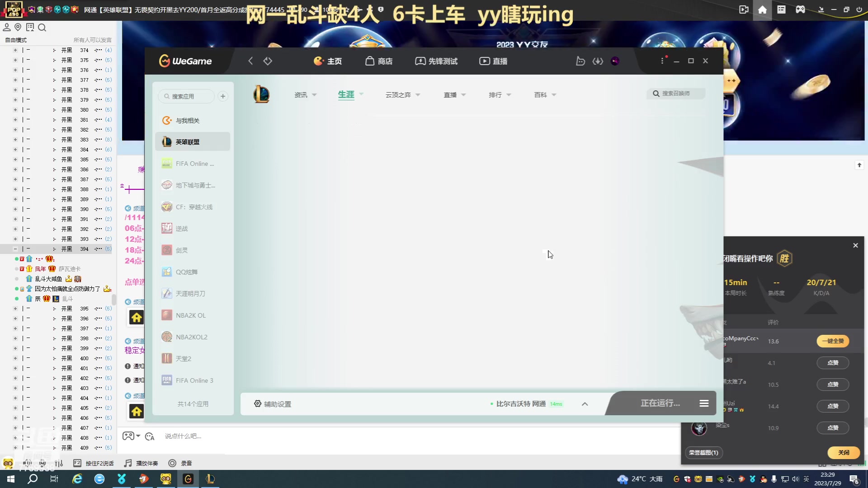Click the WeGame user avatar
868x488 pixels.
615,61
